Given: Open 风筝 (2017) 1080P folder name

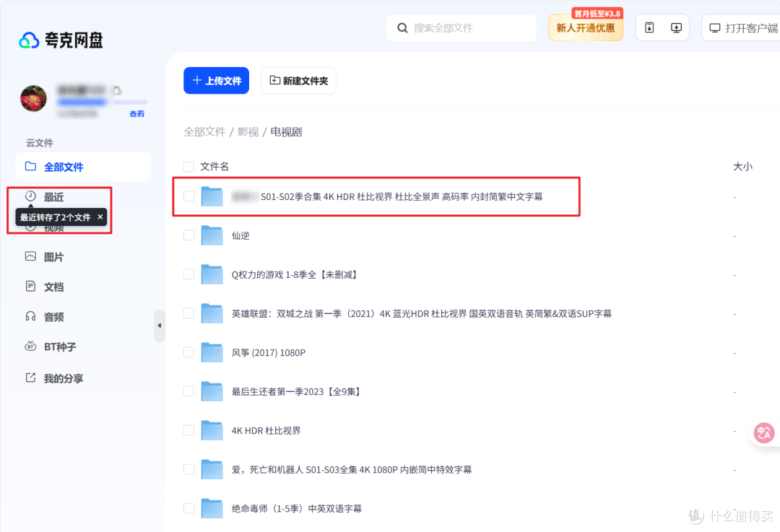Looking at the screenshot, I should (268, 352).
